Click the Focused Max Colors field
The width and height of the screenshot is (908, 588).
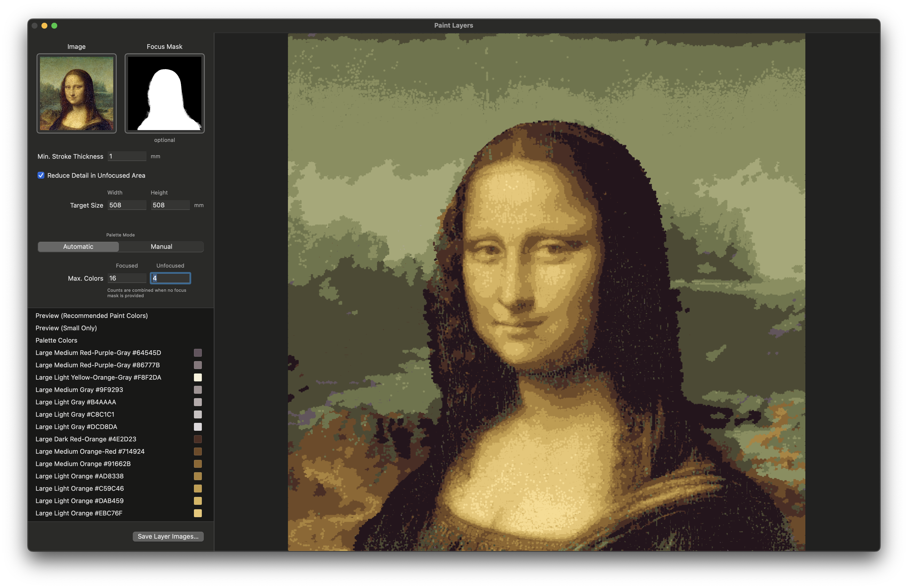[127, 278]
